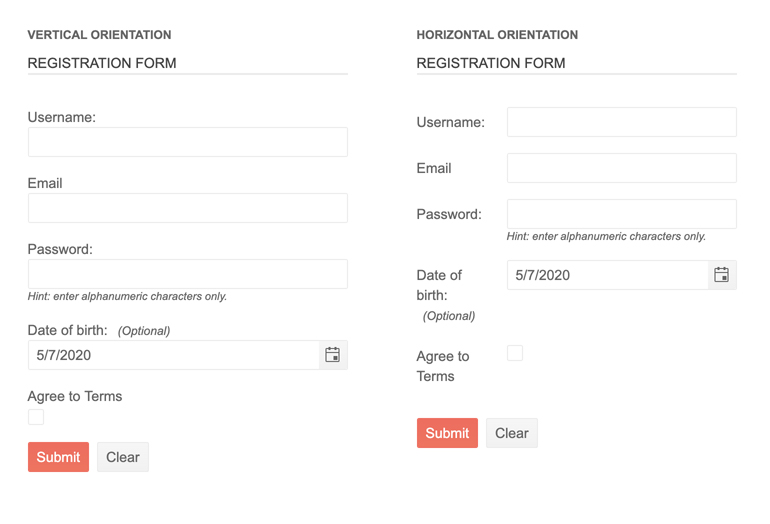This screenshot has height=524, width=770.
Task: Open calendar picker in horizontal form
Action: tap(721, 275)
